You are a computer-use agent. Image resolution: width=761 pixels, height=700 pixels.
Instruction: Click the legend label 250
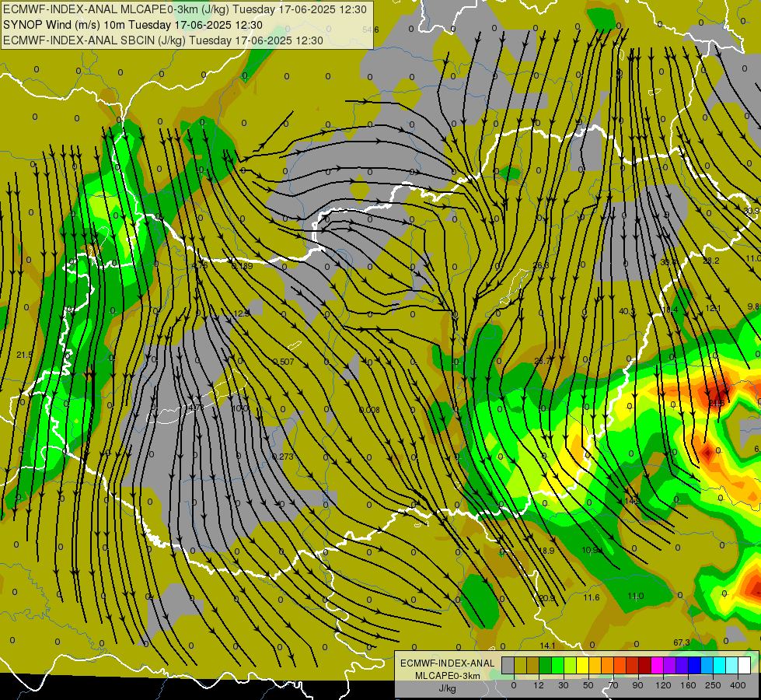point(713,685)
